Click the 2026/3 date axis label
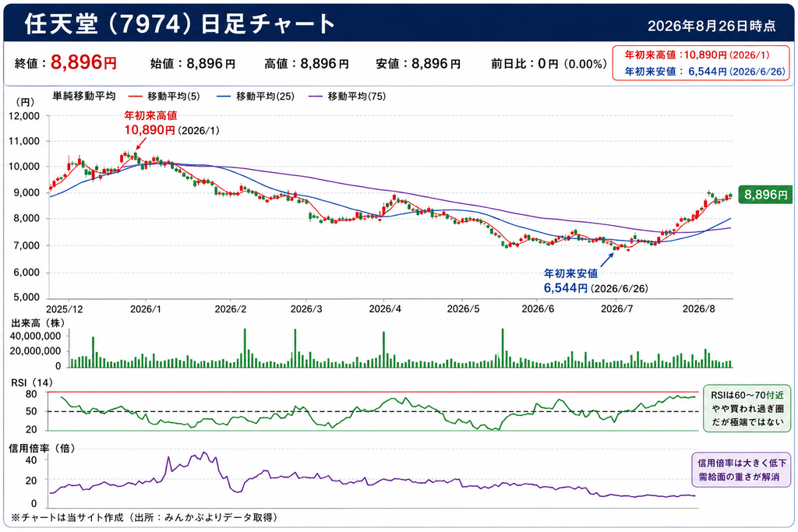This screenshot has width=798, height=532. click(305, 309)
